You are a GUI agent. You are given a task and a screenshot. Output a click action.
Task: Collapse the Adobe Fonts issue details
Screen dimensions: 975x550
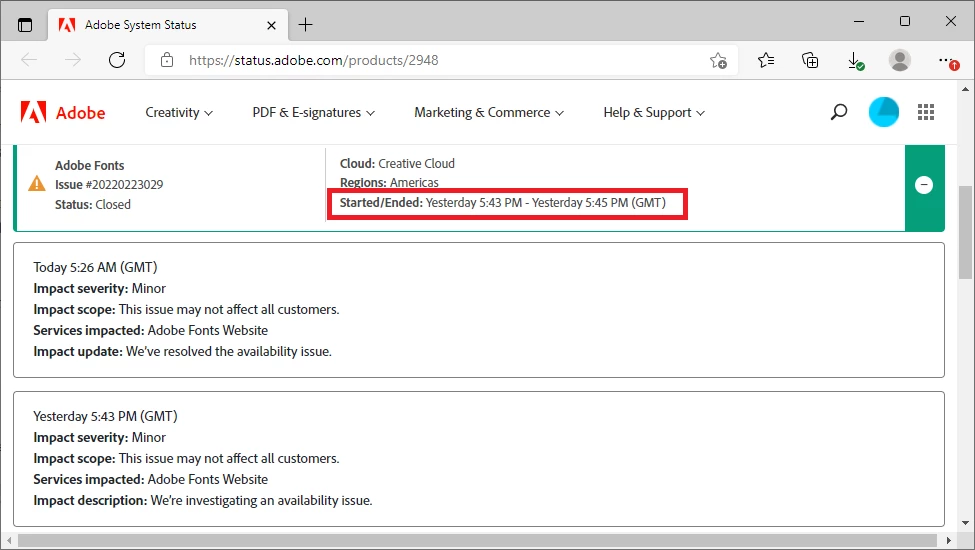click(x=924, y=185)
